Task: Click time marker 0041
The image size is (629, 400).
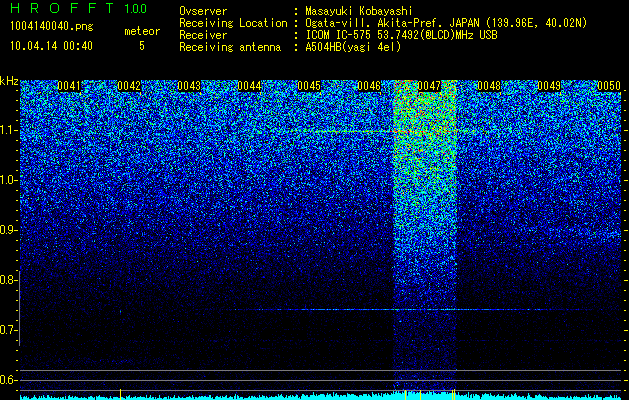Action: [x=69, y=86]
